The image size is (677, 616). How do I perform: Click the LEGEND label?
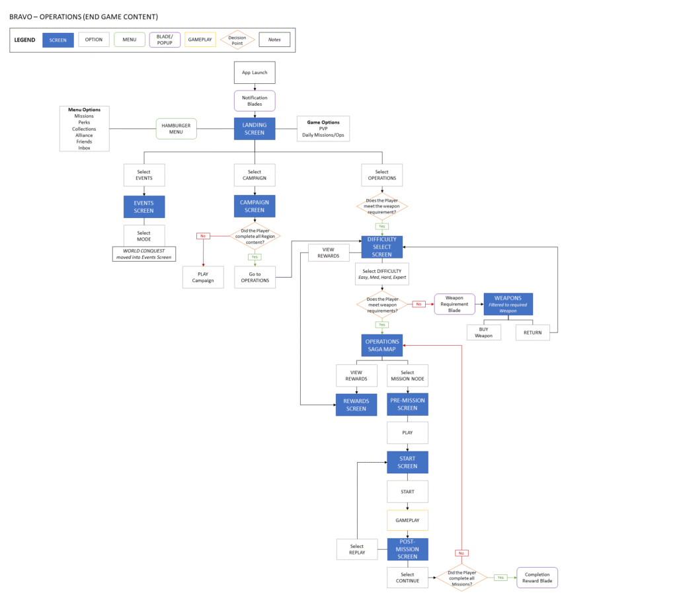point(24,40)
